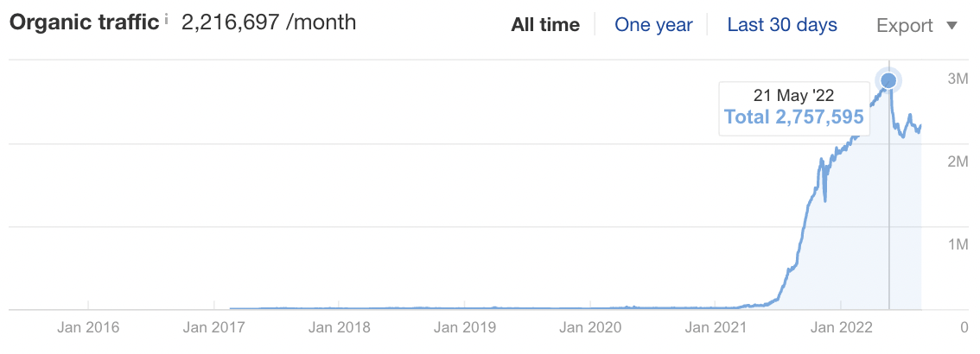The height and width of the screenshot is (354, 980).
Task: Open the Export menu
Action: 917,26
